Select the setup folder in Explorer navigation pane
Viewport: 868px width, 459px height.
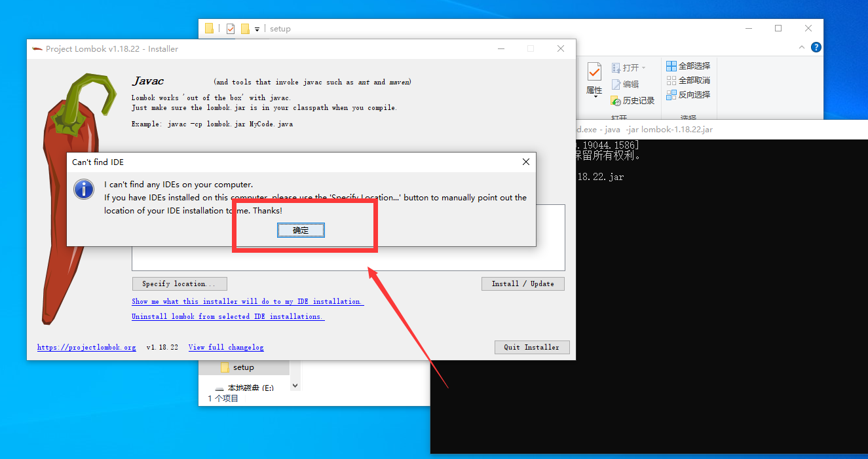tap(244, 367)
